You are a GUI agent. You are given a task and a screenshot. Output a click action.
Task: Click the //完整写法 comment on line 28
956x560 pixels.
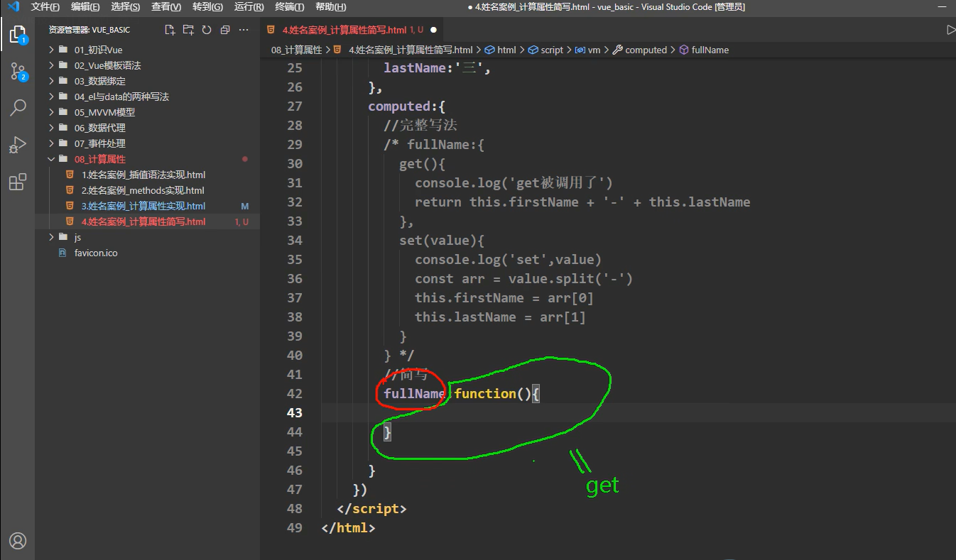(x=420, y=126)
